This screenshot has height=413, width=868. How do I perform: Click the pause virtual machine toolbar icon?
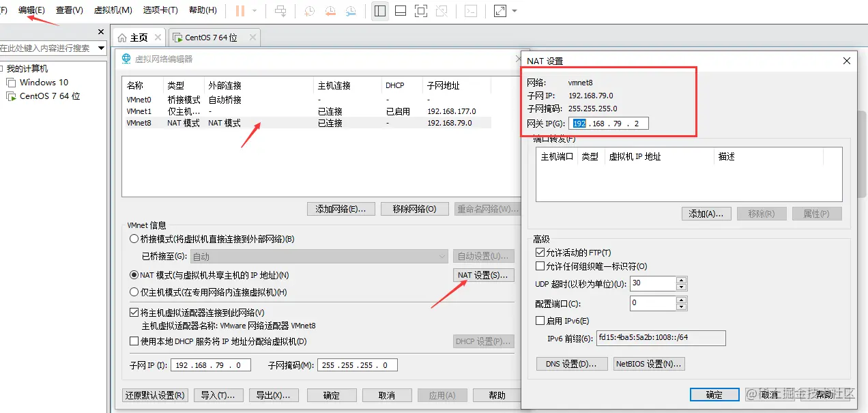tap(240, 11)
